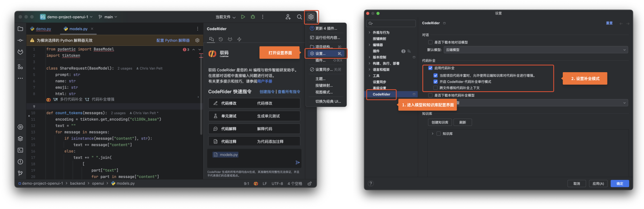The height and width of the screenshot is (209, 644).
Task: Click the Settings search field
Action: (x=391, y=23)
